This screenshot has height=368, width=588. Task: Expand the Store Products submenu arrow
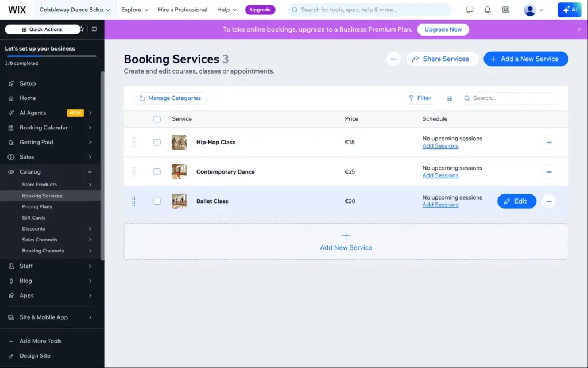[90, 185]
